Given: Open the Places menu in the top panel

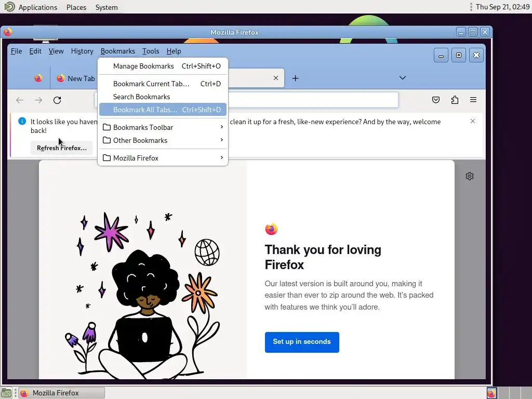Looking at the screenshot, I should point(76,7).
